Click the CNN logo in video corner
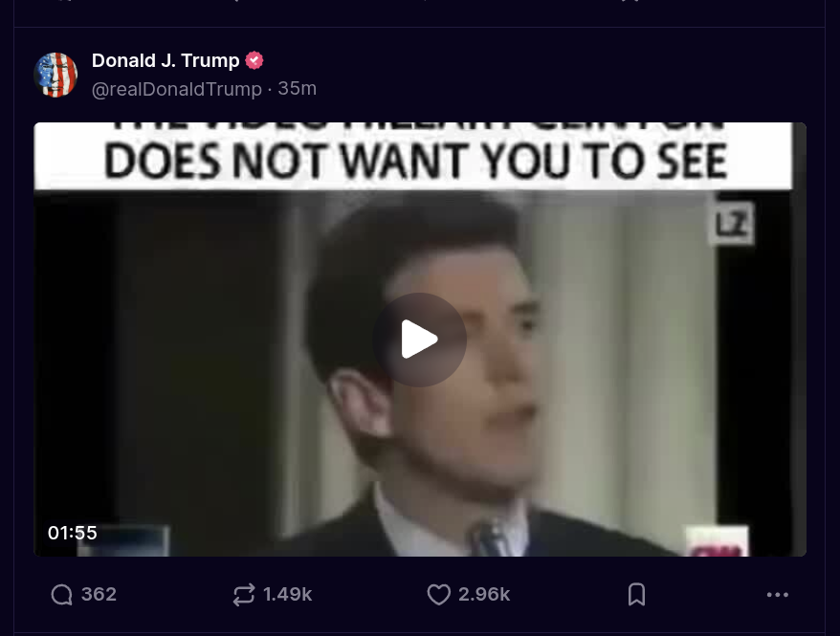840x636 pixels. pyautogui.click(x=718, y=541)
